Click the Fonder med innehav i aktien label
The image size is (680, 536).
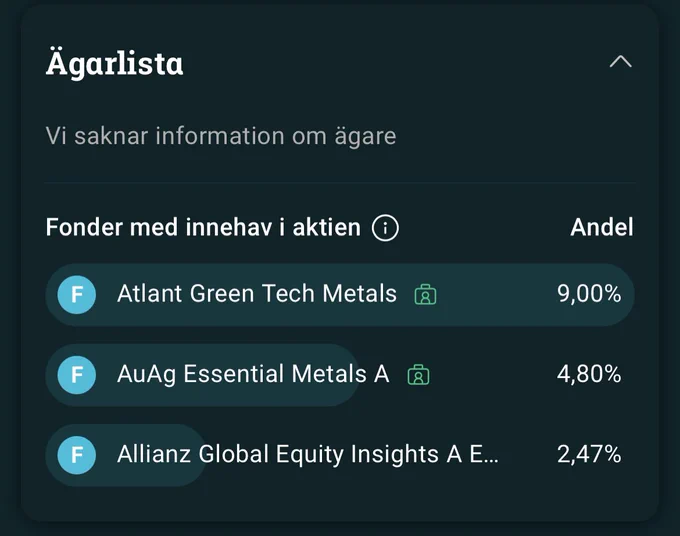203,227
